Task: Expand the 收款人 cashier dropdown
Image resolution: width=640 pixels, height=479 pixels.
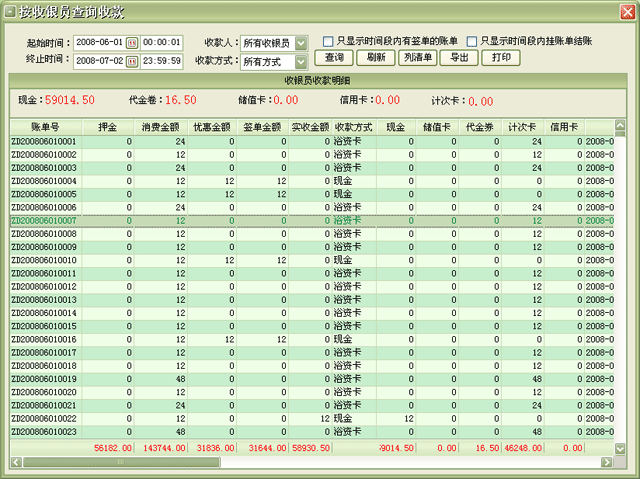Action: (x=301, y=43)
